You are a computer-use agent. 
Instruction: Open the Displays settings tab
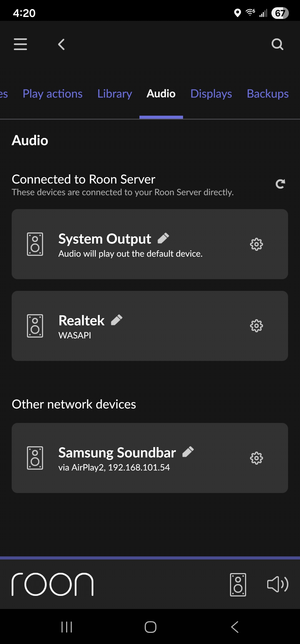tap(211, 94)
